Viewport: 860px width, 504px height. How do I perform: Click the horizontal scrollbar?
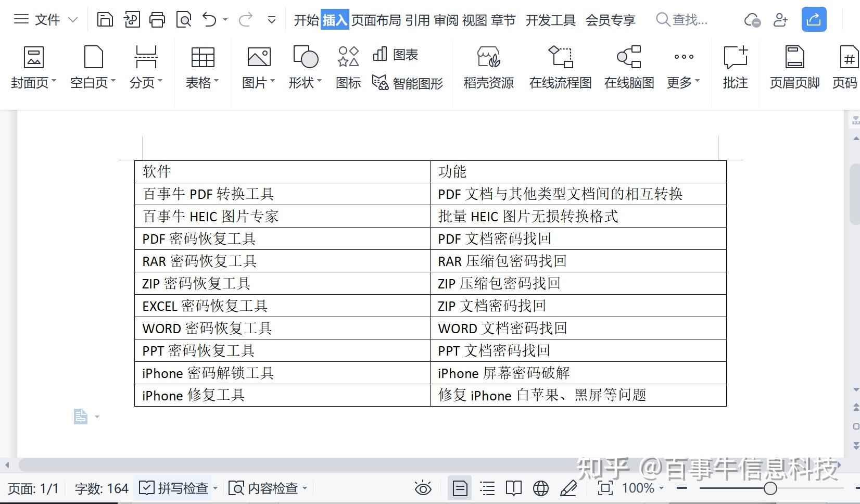pyautogui.click(x=430, y=464)
